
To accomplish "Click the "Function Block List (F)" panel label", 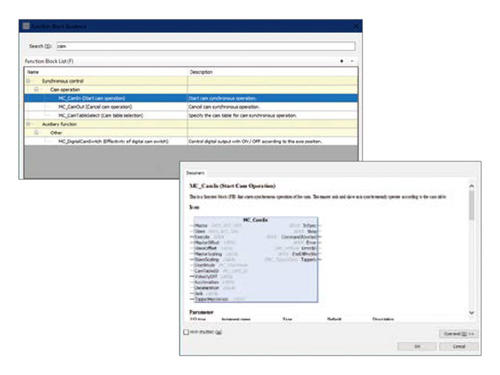I will click(x=49, y=61).
